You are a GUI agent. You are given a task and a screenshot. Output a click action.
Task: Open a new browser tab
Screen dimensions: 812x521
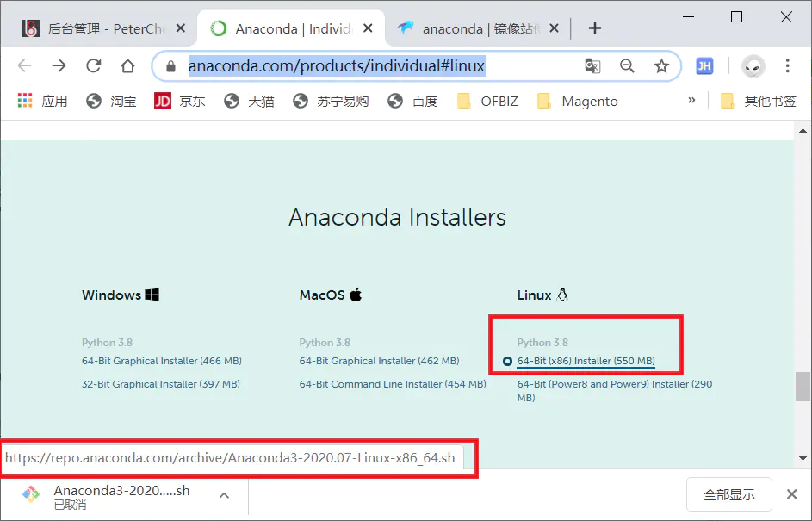pyautogui.click(x=595, y=28)
